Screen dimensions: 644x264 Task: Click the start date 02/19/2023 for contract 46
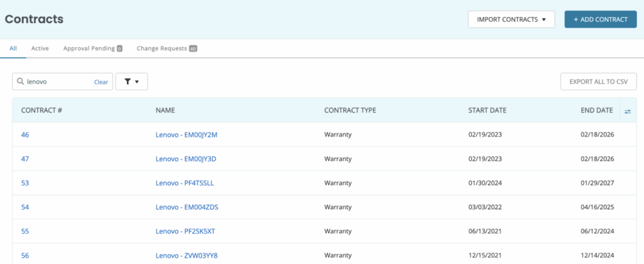485,135
